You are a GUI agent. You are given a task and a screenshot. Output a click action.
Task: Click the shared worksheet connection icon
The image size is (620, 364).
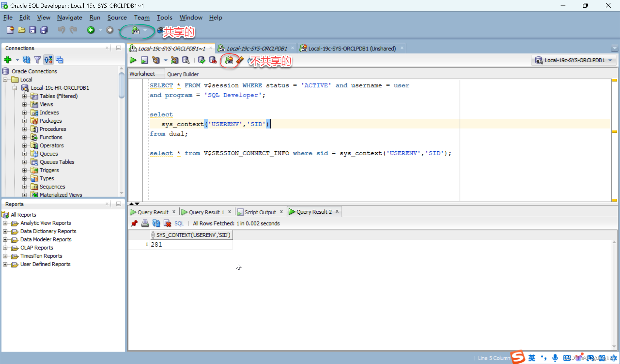pos(136,30)
